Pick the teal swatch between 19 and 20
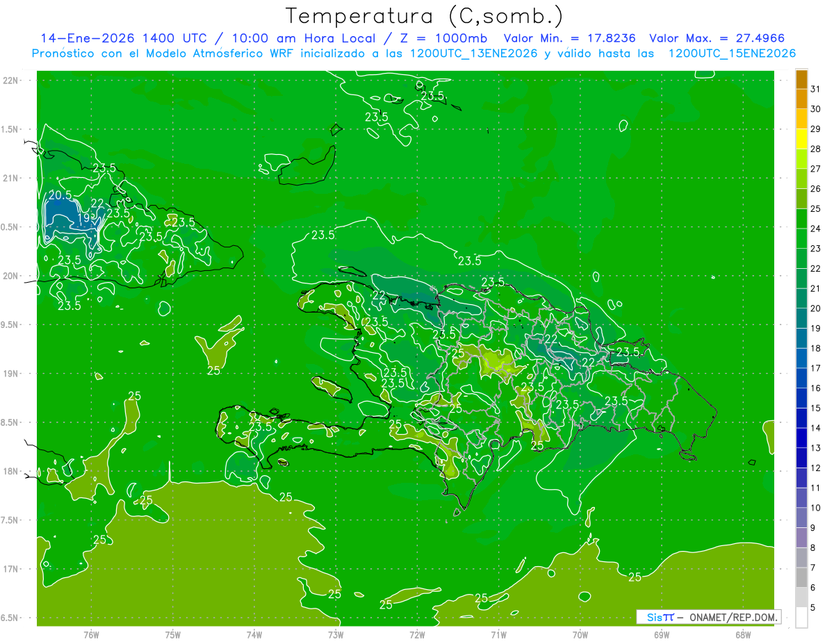Viewport: 834px width, 644px height. click(x=801, y=319)
